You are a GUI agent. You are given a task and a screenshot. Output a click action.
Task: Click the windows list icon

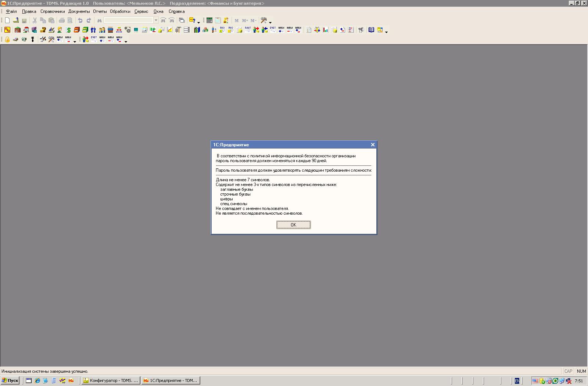click(x=182, y=20)
